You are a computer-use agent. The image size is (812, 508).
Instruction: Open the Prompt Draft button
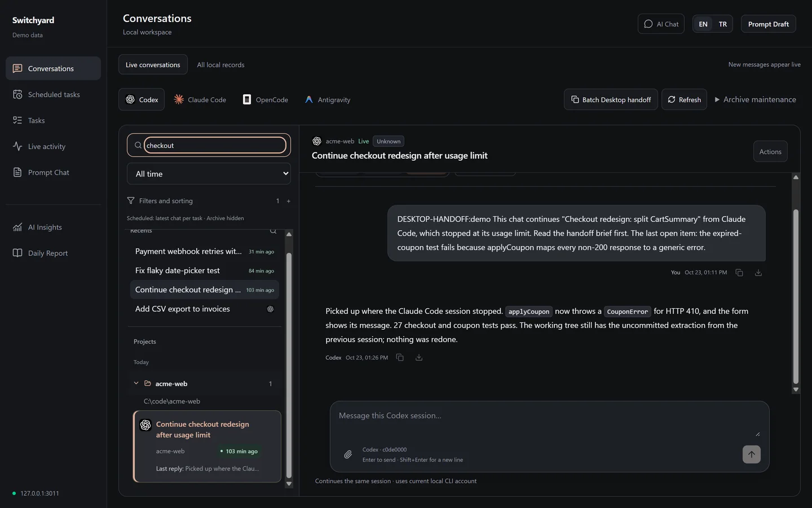768,24
